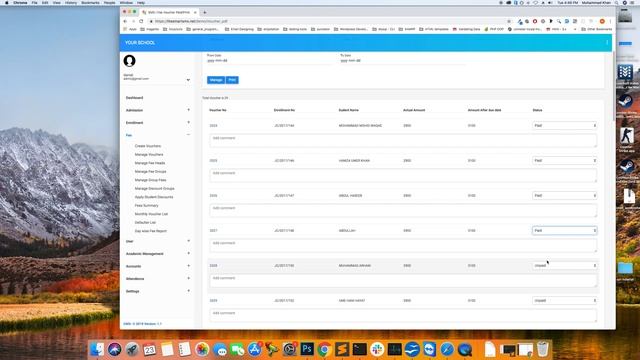The width and height of the screenshot is (640, 360).
Task: Open Terminal from the dock
Action: coord(360,349)
